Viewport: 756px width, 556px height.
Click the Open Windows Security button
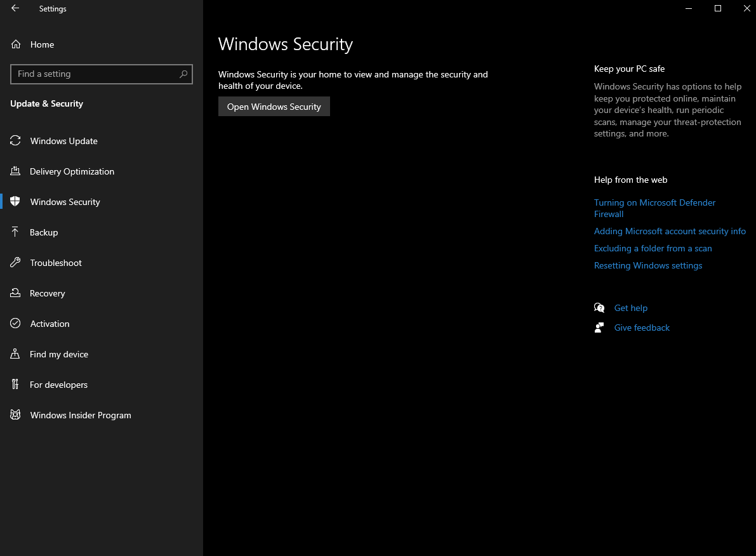[x=274, y=107]
